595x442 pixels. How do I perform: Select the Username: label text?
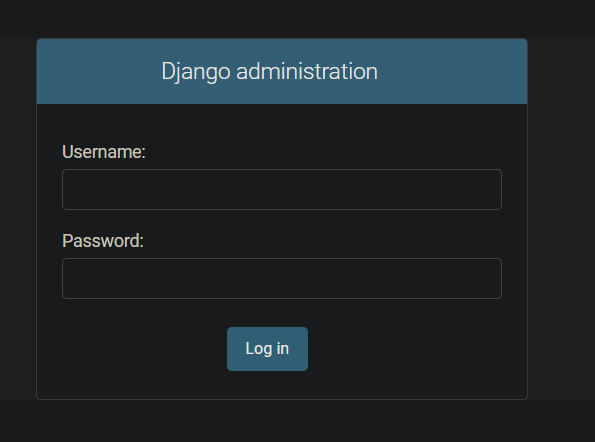point(104,152)
